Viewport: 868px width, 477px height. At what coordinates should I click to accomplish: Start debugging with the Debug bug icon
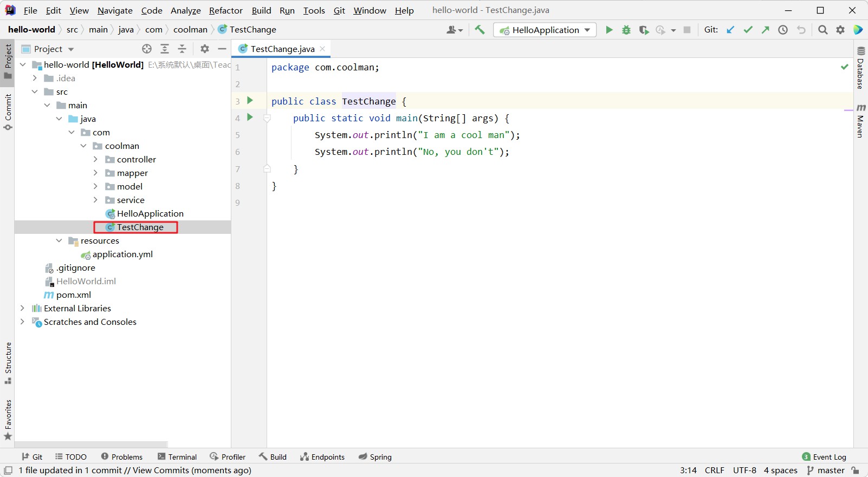[x=626, y=30]
